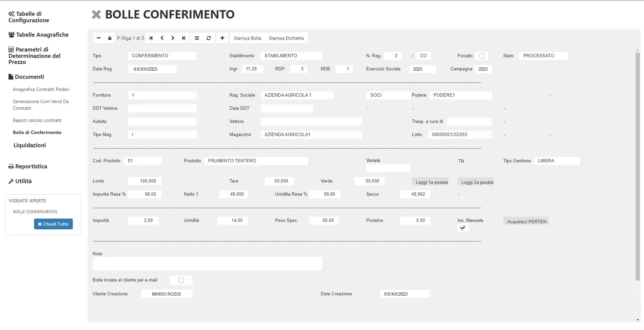Add a new record with the plus icon

(x=222, y=38)
